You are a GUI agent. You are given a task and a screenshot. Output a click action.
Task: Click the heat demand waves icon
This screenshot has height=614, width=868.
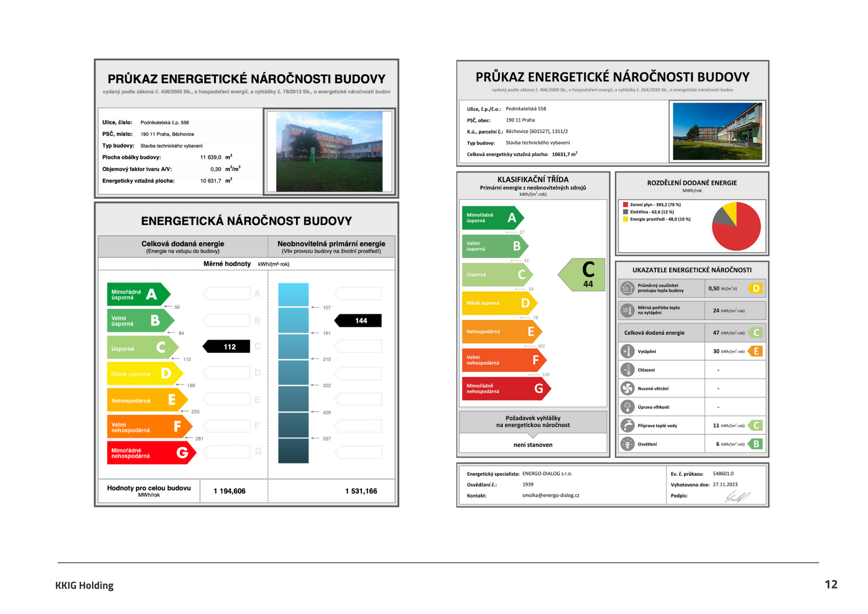[x=627, y=310]
